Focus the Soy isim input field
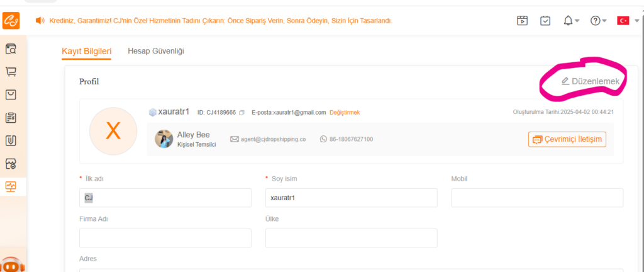 pos(351,198)
